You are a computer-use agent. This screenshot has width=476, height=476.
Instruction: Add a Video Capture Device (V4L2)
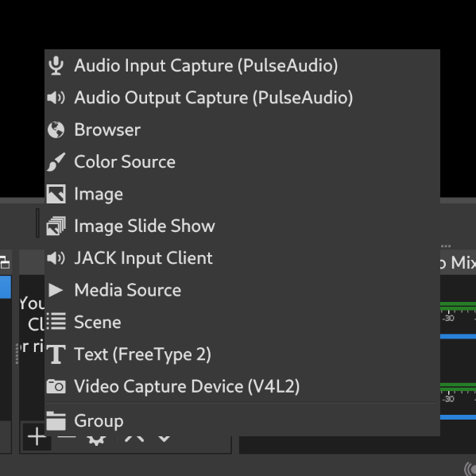(x=242, y=386)
